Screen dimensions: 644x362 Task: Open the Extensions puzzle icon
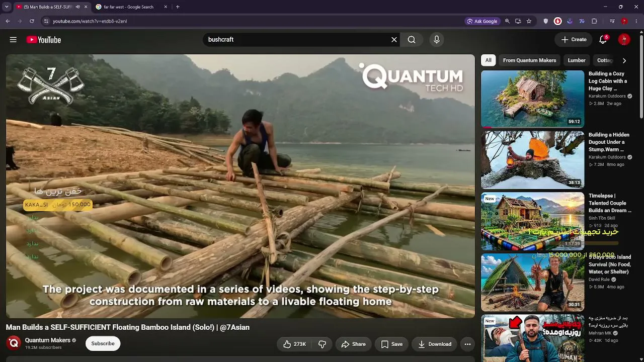tap(594, 21)
